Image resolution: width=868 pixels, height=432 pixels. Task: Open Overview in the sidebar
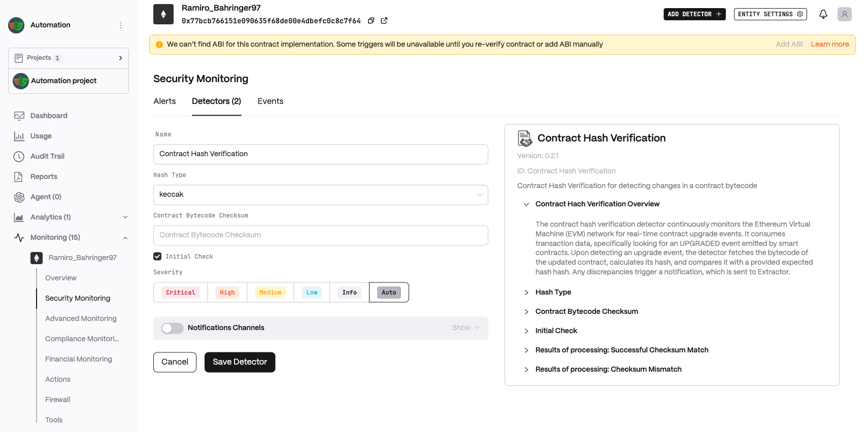pyautogui.click(x=61, y=278)
